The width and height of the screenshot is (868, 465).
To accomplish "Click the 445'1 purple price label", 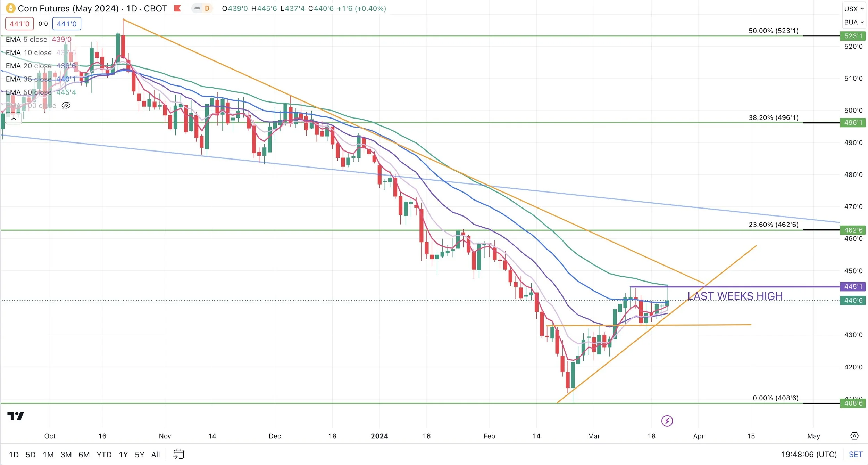I will pos(853,287).
